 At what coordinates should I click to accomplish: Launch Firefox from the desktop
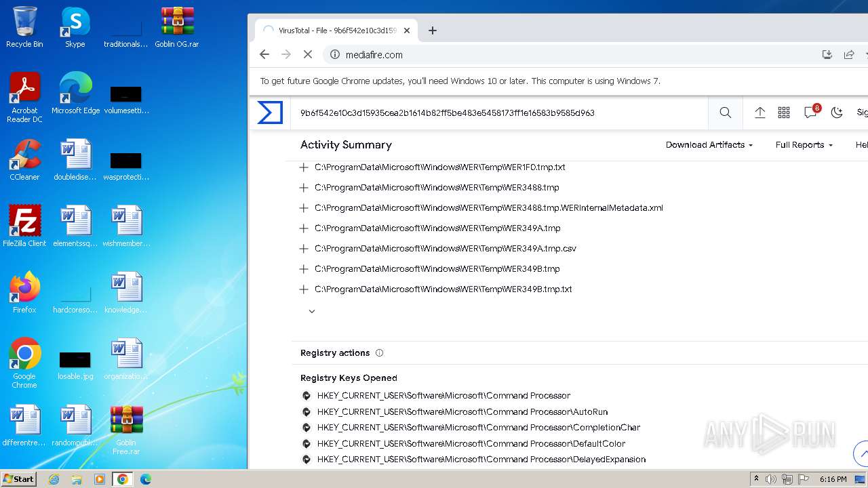tap(24, 293)
